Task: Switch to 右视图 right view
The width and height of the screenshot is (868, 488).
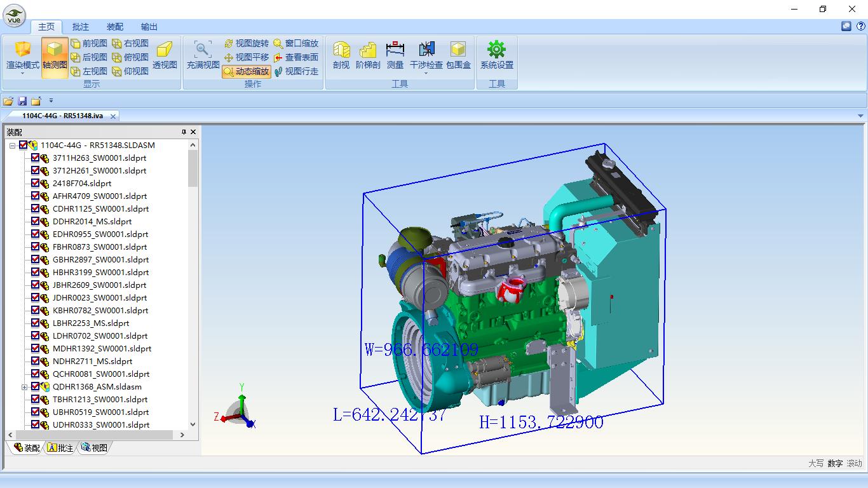Action: (x=130, y=43)
